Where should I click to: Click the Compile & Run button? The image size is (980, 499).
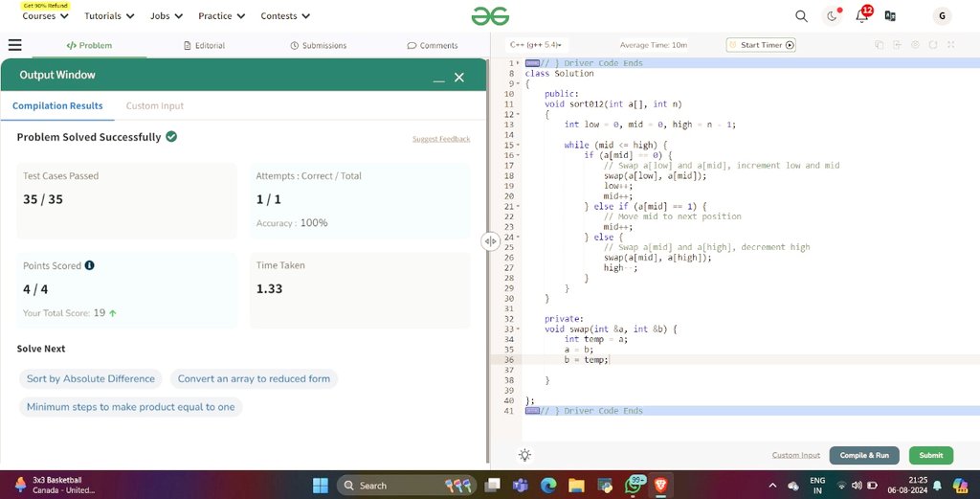pyautogui.click(x=864, y=455)
